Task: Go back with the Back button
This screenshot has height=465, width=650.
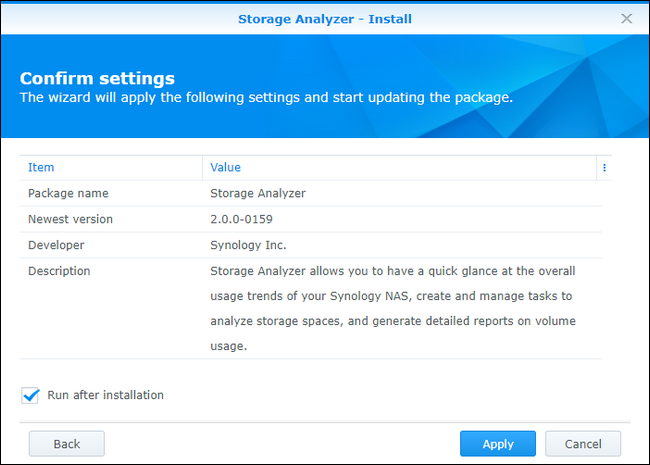Action: click(67, 444)
